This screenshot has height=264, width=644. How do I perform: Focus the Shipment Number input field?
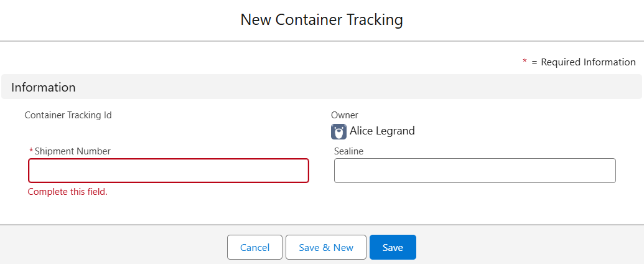[169, 171]
